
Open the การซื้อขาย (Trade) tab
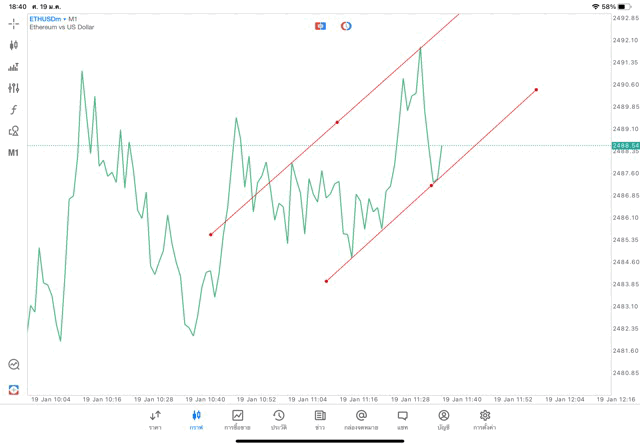tap(237, 419)
